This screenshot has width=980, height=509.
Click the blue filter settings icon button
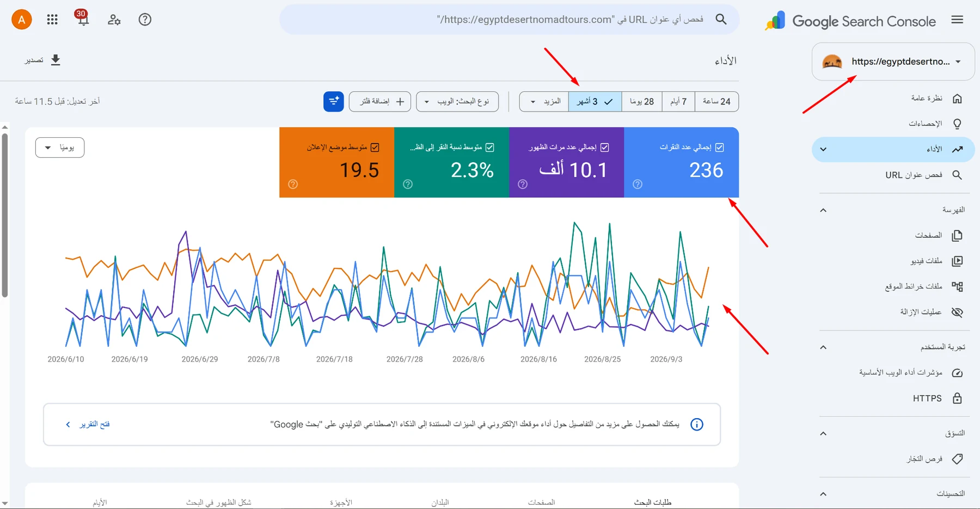[x=334, y=101]
